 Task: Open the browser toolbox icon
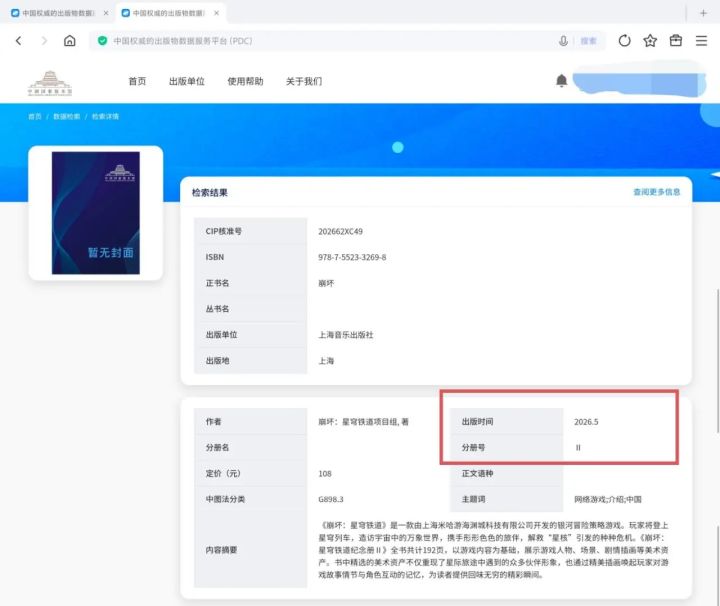675,41
